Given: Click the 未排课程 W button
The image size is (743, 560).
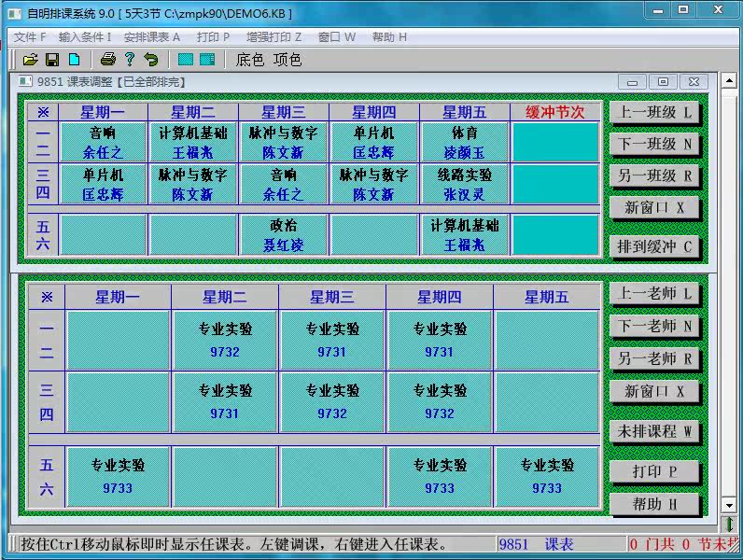Looking at the screenshot, I should point(654,431).
